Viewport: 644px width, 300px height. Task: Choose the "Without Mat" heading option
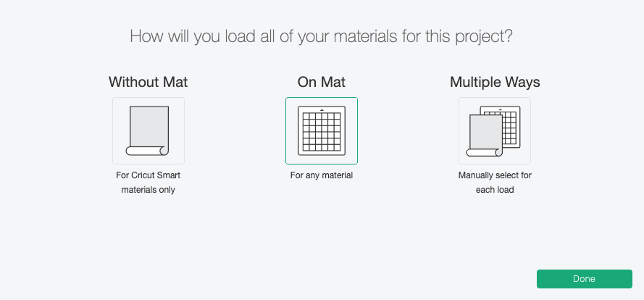click(x=149, y=82)
